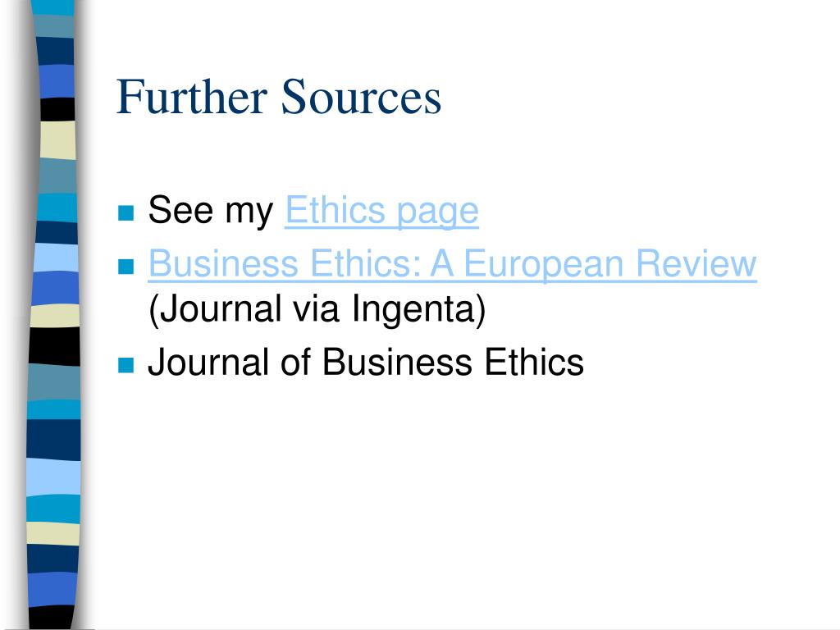Click the words See my
840x630 pixels.
pos(211,211)
